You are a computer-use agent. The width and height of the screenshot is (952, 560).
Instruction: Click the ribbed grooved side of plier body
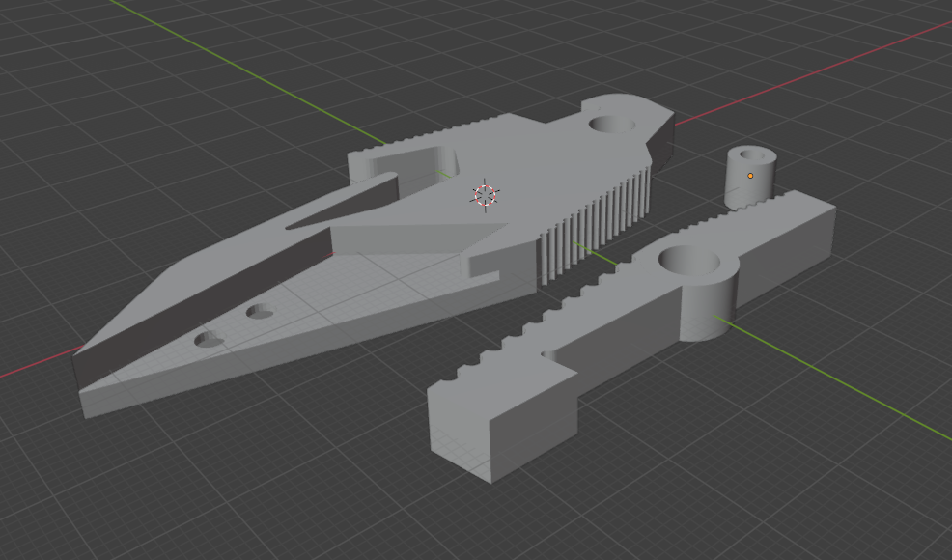tap(595, 225)
